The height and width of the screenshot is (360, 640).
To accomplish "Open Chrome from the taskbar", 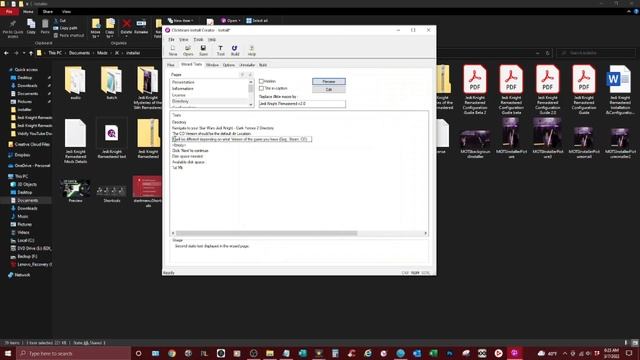I will pyautogui.click(x=172, y=353).
